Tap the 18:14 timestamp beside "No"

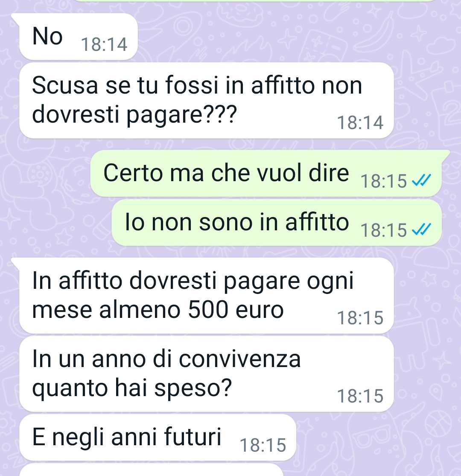pos(104,44)
